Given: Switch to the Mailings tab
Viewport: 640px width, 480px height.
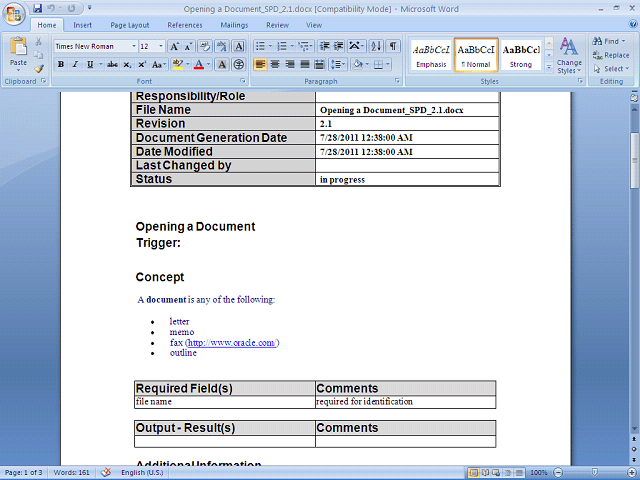Looking at the screenshot, I should 234,25.
